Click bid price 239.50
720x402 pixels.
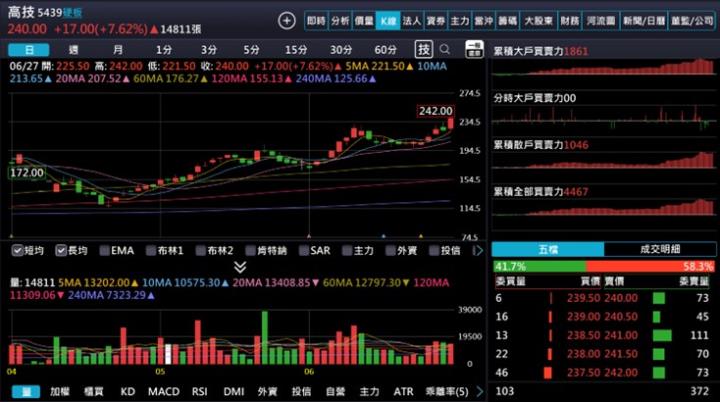[583, 298]
